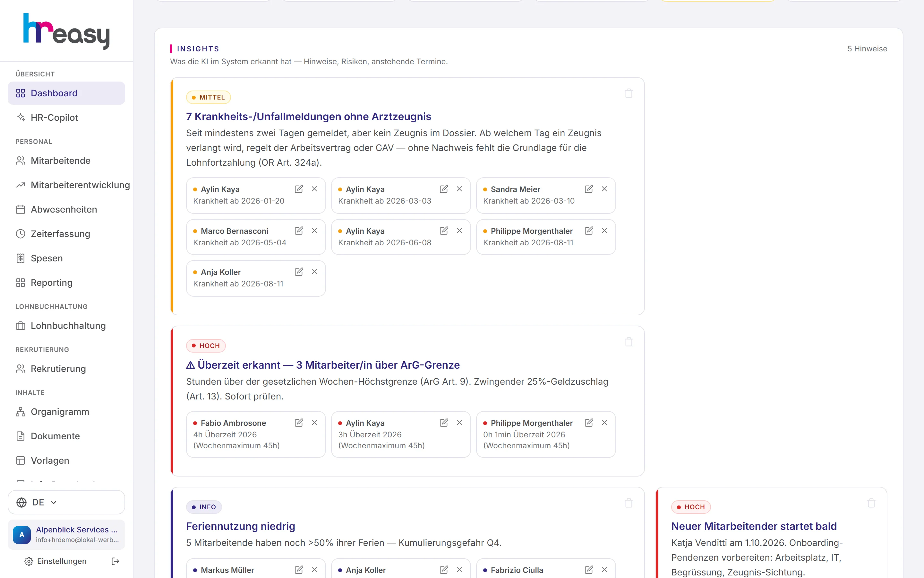This screenshot has width=924, height=578.
Task: Open Lohnbuchhaltung
Action: tap(66, 326)
